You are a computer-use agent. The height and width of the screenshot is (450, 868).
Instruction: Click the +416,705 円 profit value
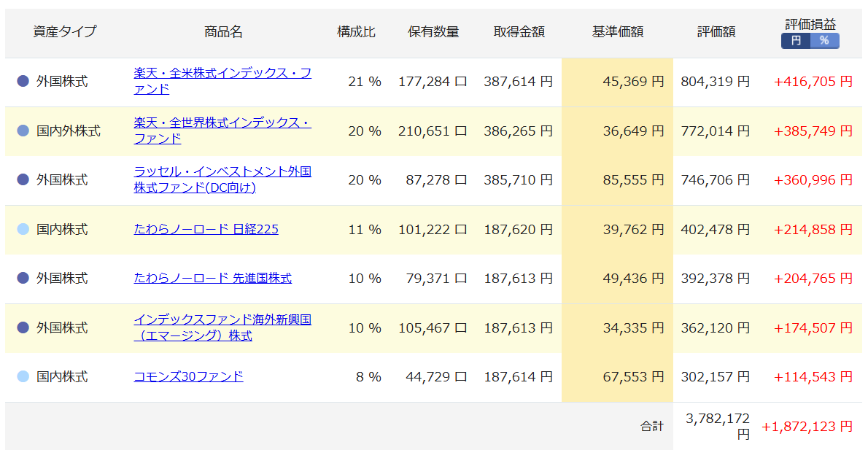tap(813, 82)
